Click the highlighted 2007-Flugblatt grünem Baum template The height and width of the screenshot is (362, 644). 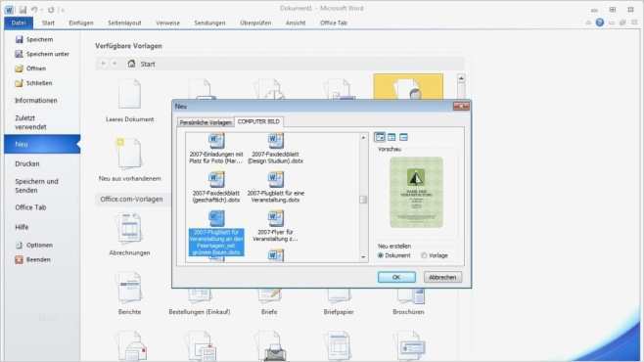[x=216, y=234]
